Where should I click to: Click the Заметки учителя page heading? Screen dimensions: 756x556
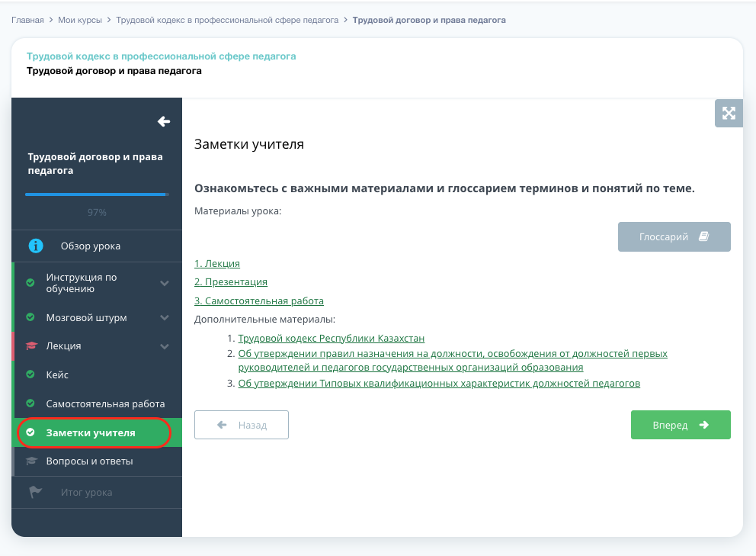click(x=248, y=144)
